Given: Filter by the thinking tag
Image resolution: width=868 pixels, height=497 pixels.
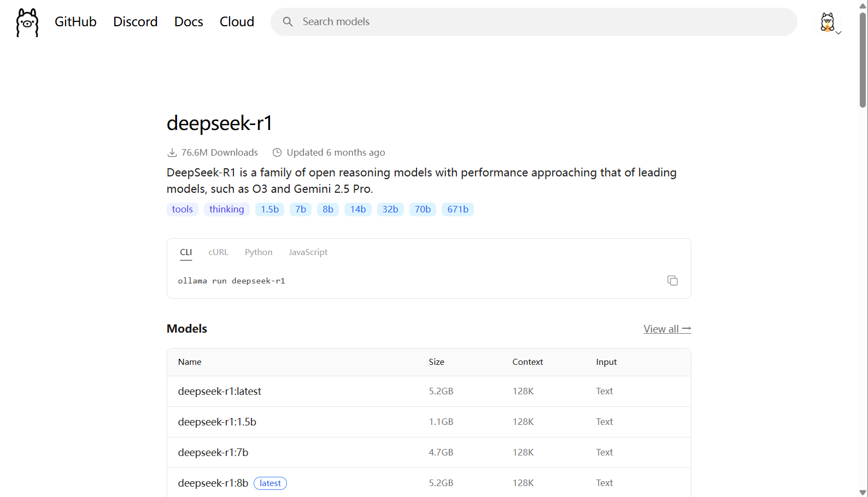Looking at the screenshot, I should pos(226,209).
